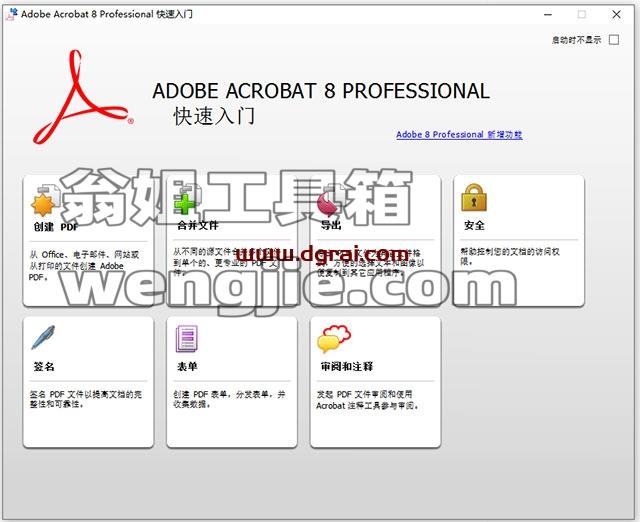Open the 审阅和注释 heading
This screenshot has height=522, width=640.
347,366
